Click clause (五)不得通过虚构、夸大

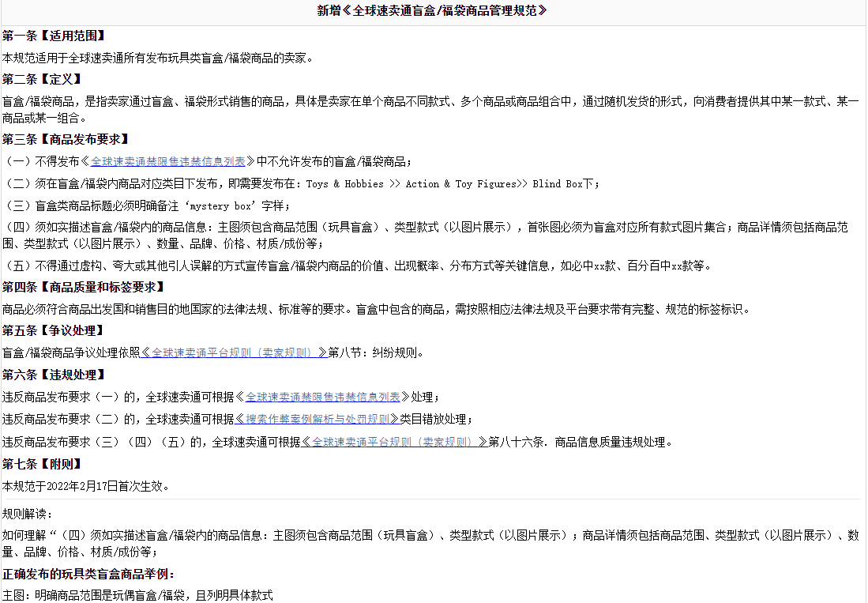point(356,266)
